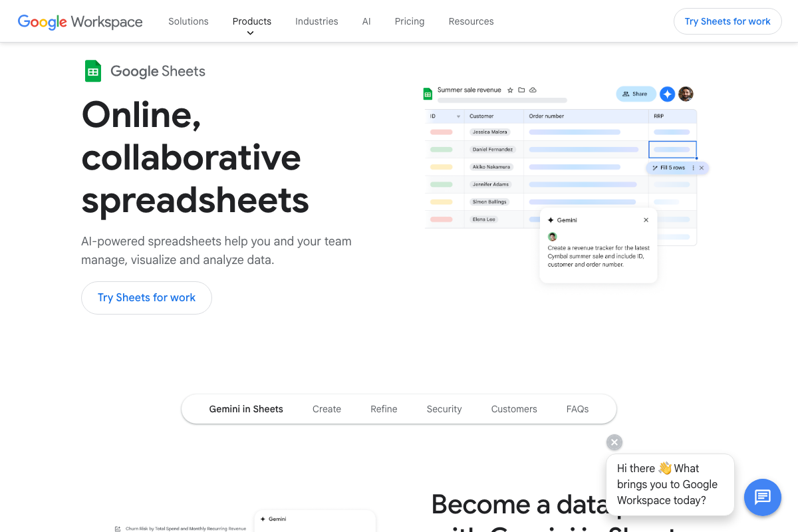This screenshot has width=798, height=532.
Task: Click the 'Online, collaborative spreadsheets' heading
Action: [196, 157]
